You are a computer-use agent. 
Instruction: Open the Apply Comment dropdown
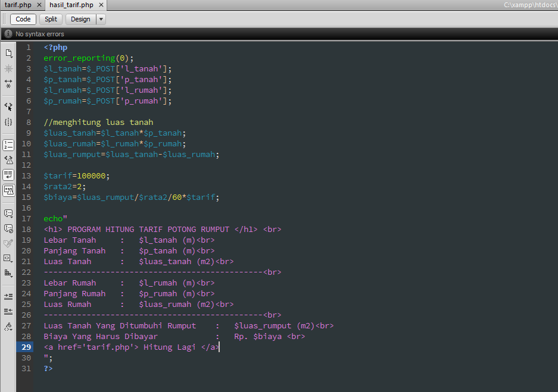tap(8, 213)
